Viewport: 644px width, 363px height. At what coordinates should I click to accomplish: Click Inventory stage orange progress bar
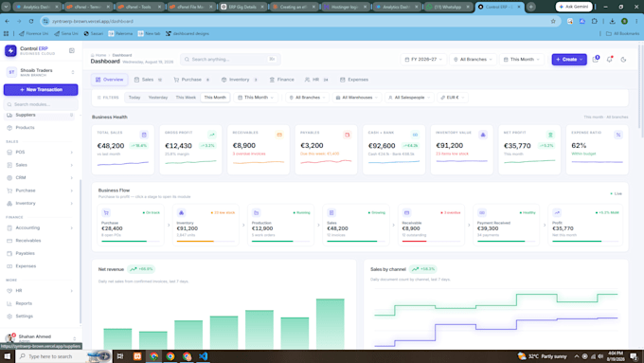(206, 242)
